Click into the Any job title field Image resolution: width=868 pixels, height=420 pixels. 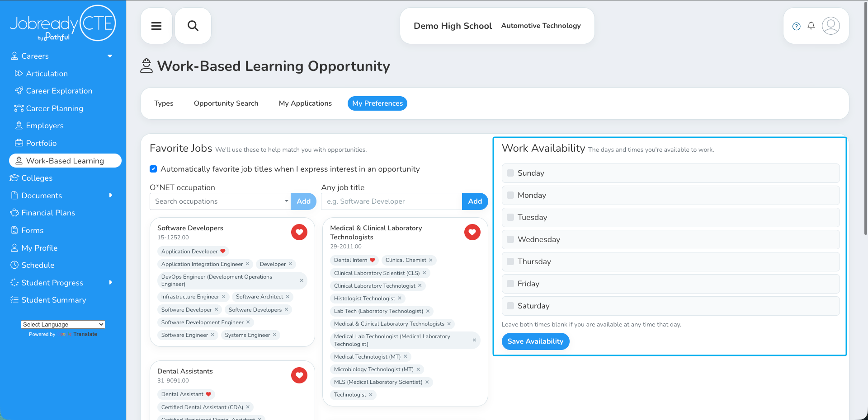click(392, 201)
